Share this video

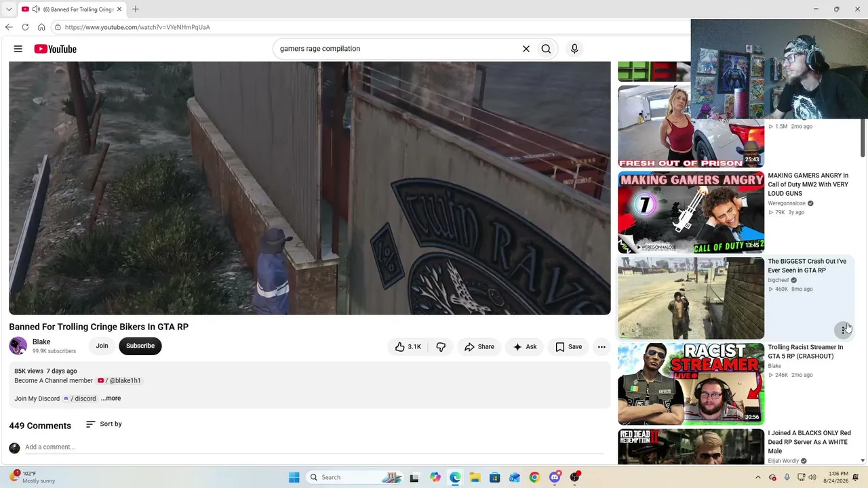[x=479, y=346]
